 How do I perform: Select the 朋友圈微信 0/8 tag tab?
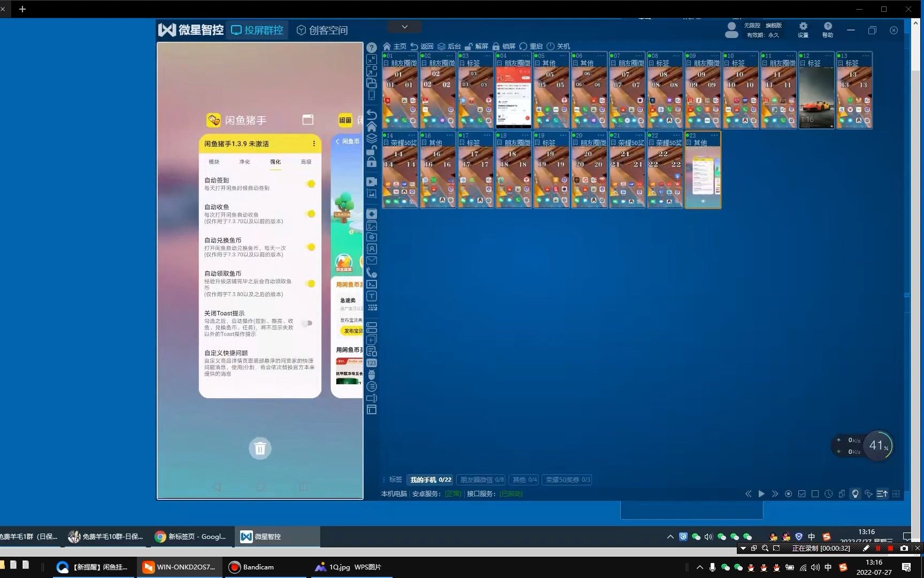tap(482, 480)
